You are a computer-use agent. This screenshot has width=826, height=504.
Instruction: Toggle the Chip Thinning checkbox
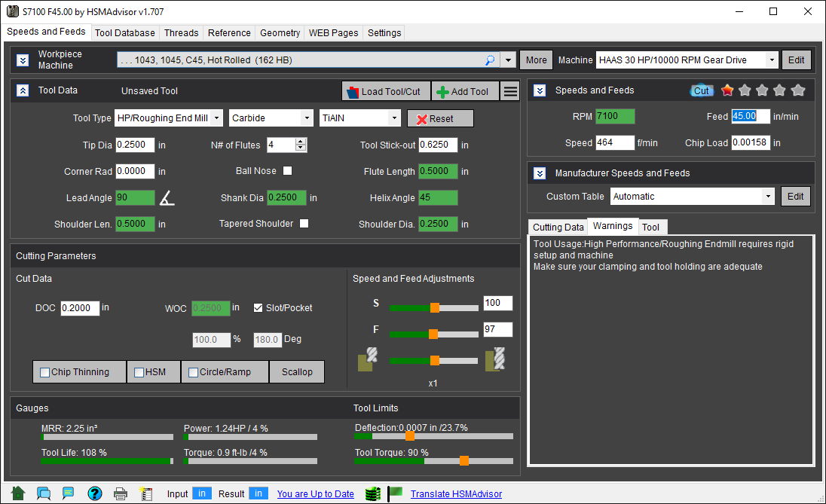(45, 372)
